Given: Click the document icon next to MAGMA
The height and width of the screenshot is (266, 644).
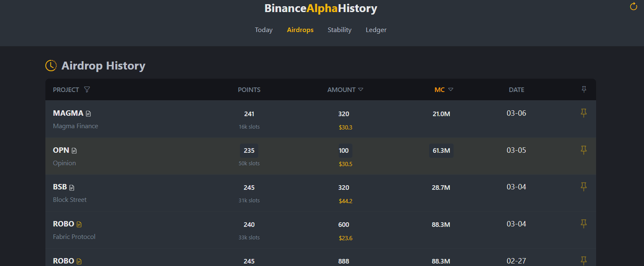Looking at the screenshot, I should (88, 114).
